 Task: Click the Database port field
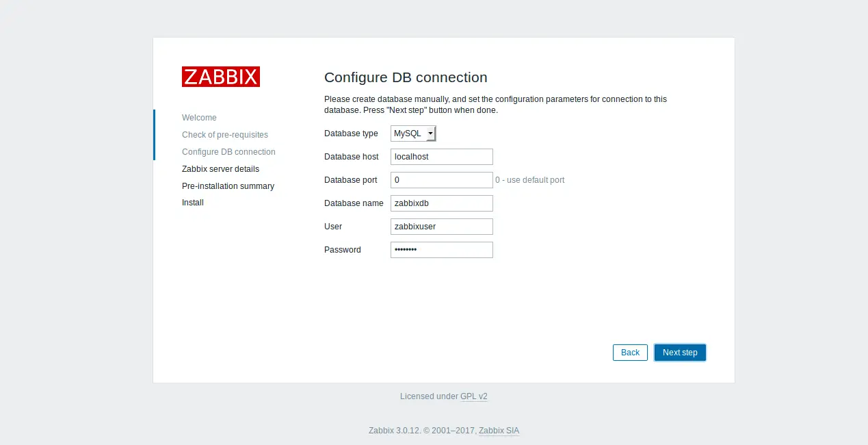coord(442,180)
